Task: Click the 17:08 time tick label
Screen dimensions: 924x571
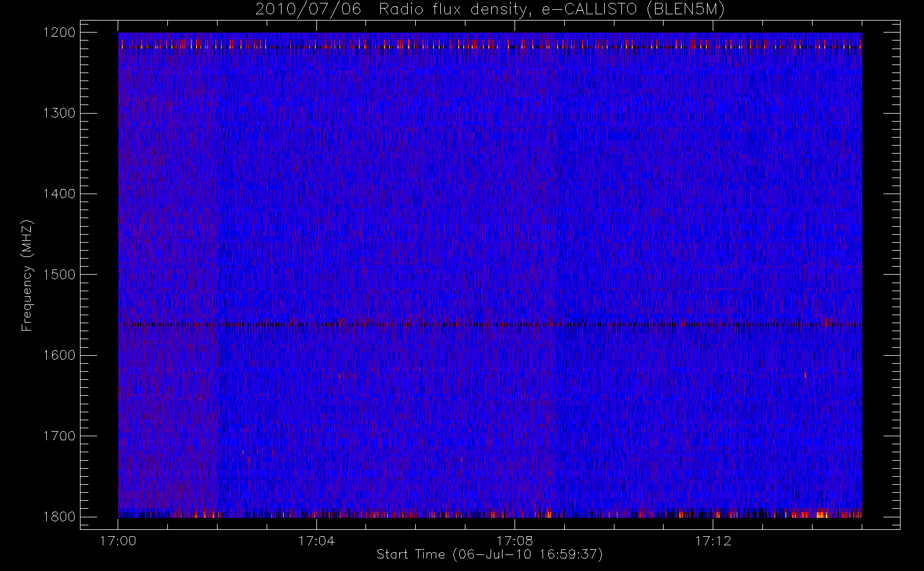Action: pyautogui.click(x=515, y=541)
